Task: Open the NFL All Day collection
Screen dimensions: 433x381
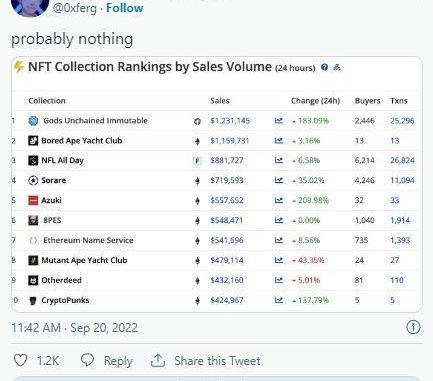Action: coord(62,160)
